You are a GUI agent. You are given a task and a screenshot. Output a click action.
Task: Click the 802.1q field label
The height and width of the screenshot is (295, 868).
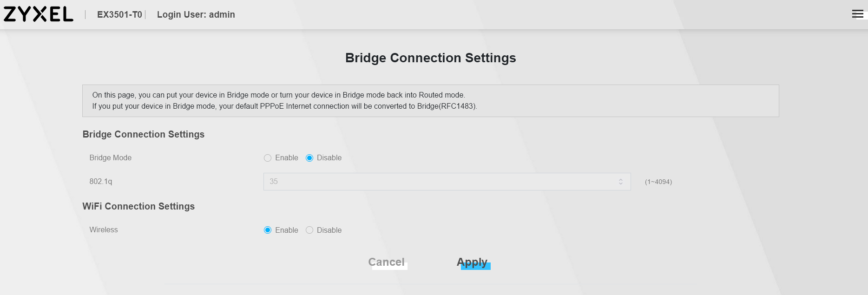point(100,182)
